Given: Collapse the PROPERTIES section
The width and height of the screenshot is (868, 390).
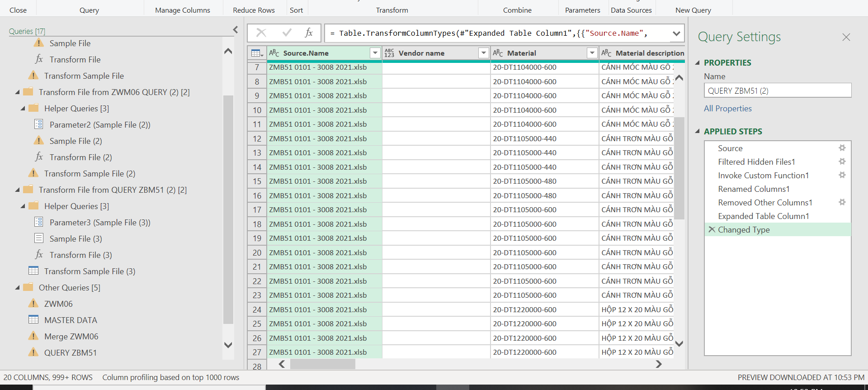Looking at the screenshot, I should tap(698, 63).
